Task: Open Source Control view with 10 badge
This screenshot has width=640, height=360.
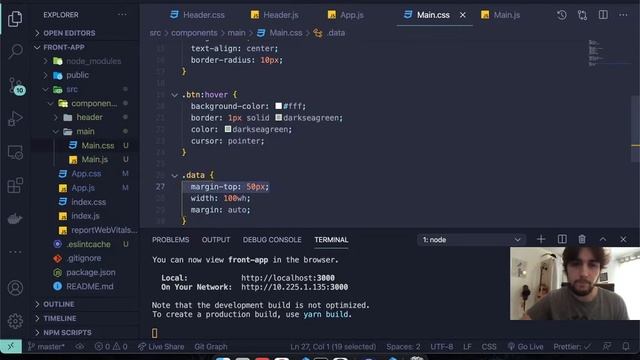Action: point(16,86)
